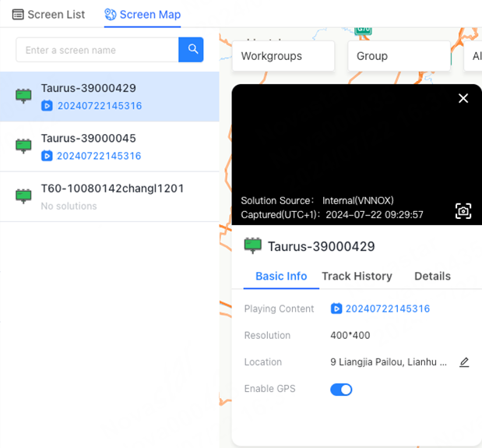Click Taurus-39000429 title in detail popup
The image size is (482, 448).
click(x=322, y=246)
